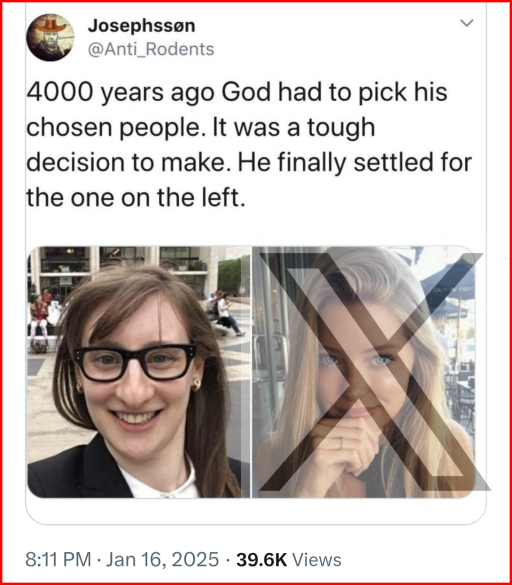Click the empty card area below the photos
This screenshot has width=512, height=585.
click(x=256, y=510)
